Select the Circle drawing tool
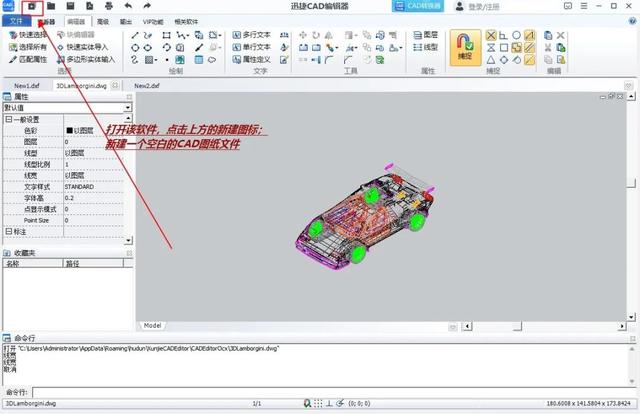This screenshot has width=640, height=414. pyautogui.click(x=135, y=48)
